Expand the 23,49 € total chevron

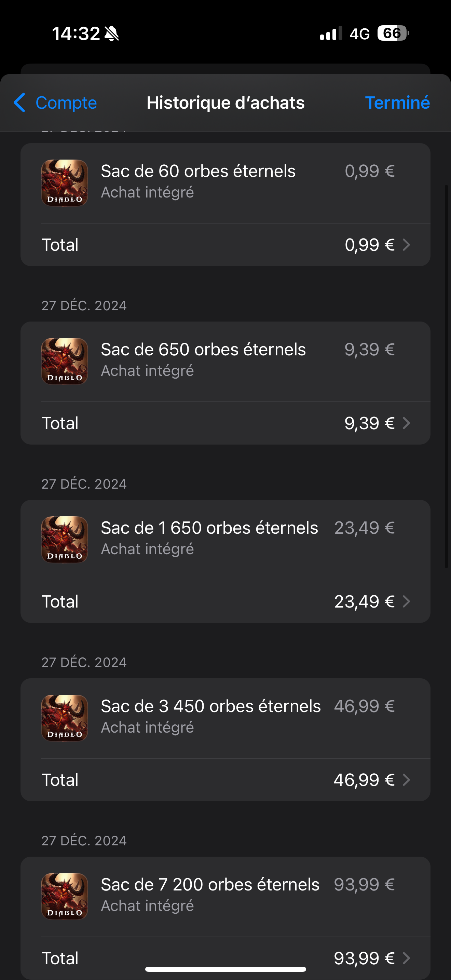coord(406,601)
